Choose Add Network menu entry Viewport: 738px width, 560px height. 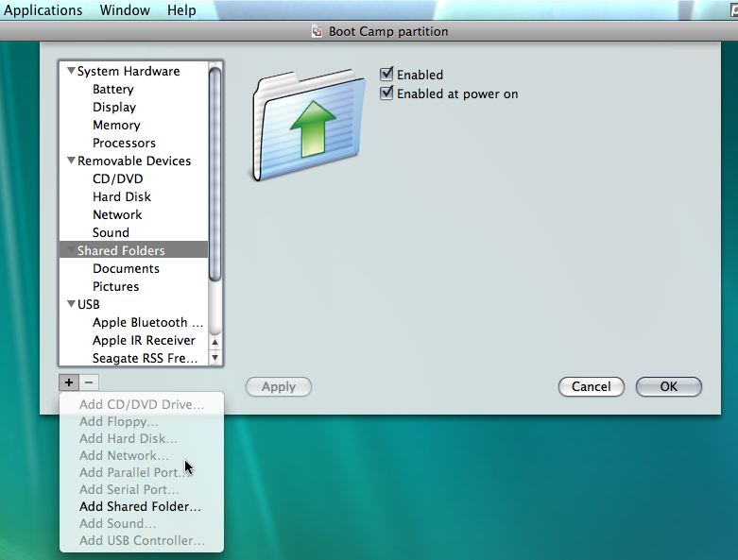click(142, 455)
